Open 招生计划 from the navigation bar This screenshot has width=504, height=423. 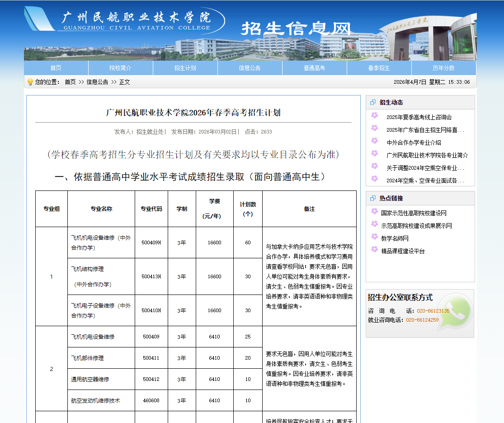185,67
